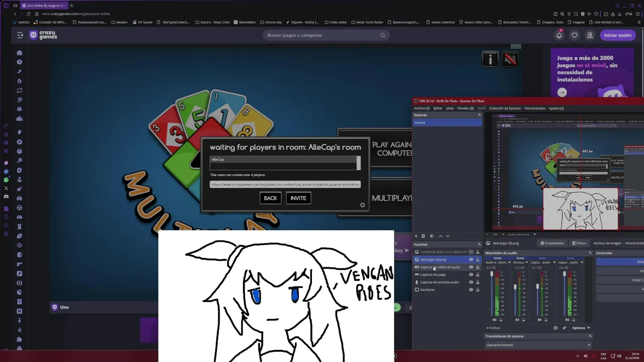The width and height of the screenshot is (644, 362).
Task: Hide the Captura de juego source
Action: pos(471,275)
